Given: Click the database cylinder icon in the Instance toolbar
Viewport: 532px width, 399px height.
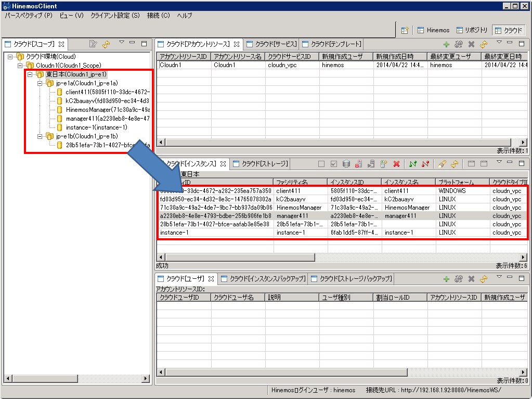Looking at the screenshot, I should pyautogui.click(x=346, y=164).
